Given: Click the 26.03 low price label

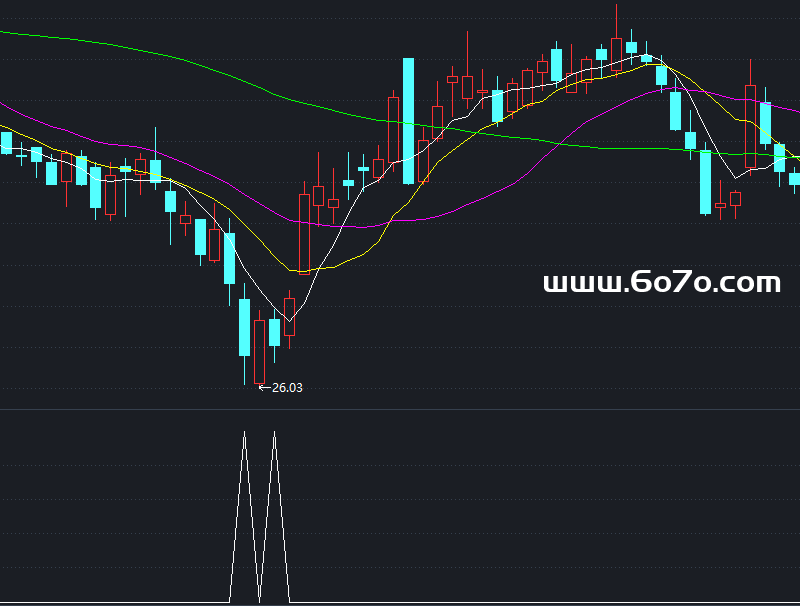Looking at the screenshot, I should pos(287,388).
